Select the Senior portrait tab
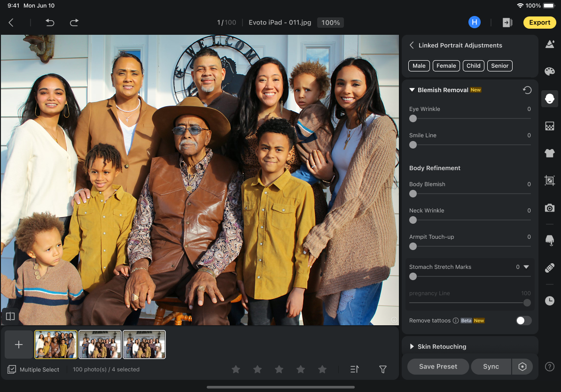Screen dimensions: 561x392 (x=499, y=66)
